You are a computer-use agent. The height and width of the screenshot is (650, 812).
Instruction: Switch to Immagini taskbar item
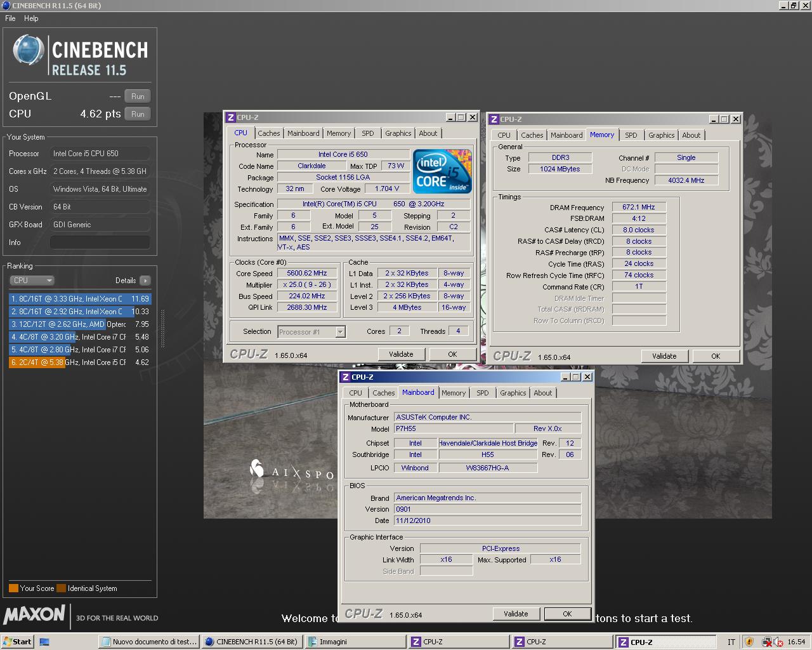tap(355, 642)
